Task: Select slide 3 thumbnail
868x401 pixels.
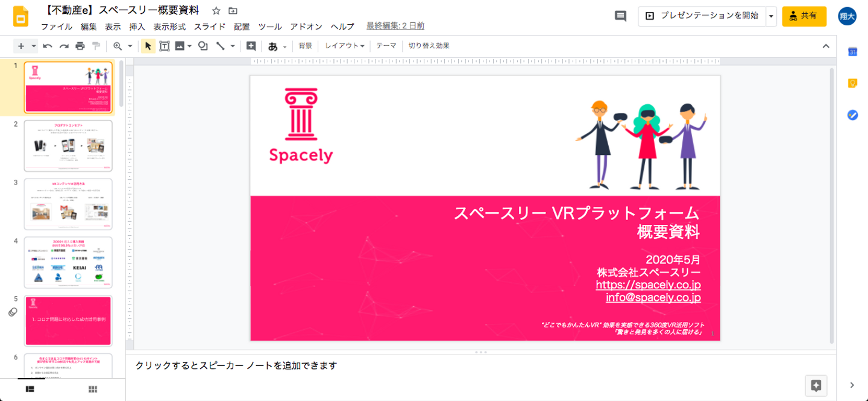Action: coord(68,204)
